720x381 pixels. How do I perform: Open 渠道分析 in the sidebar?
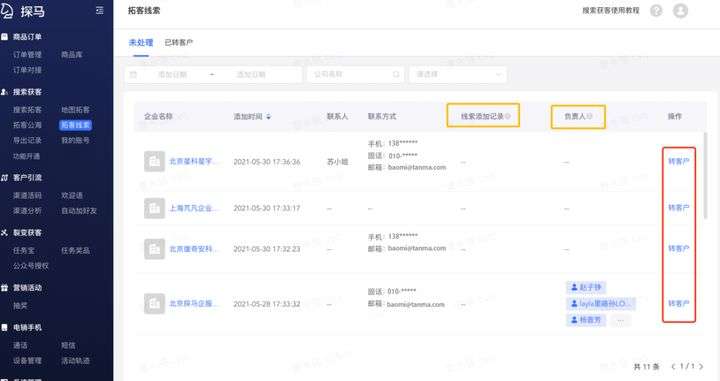pyautogui.click(x=28, y=211)
